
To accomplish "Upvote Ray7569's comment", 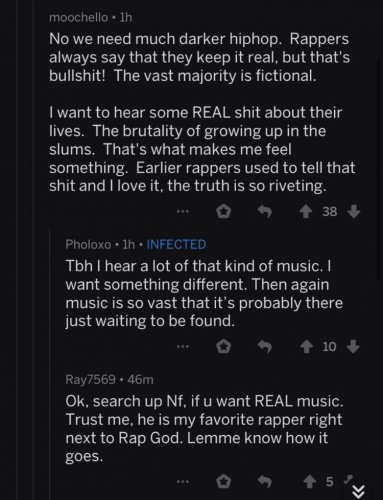I will pyautogui.click(x=310, y=482).
